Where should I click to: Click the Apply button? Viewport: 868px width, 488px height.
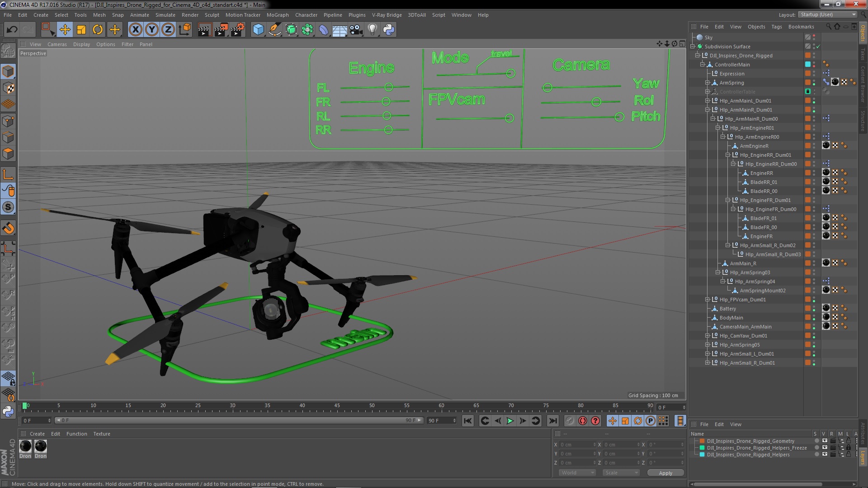click(665, 473)
